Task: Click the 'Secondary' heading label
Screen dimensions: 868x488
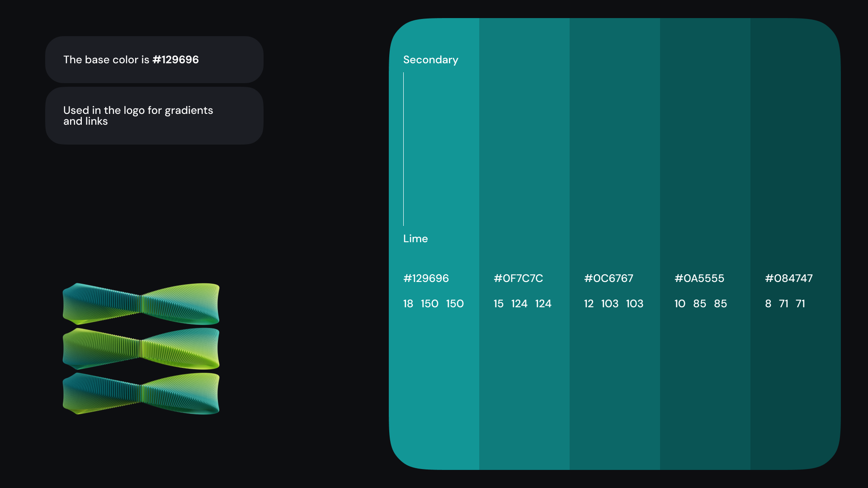Action: 430,60
